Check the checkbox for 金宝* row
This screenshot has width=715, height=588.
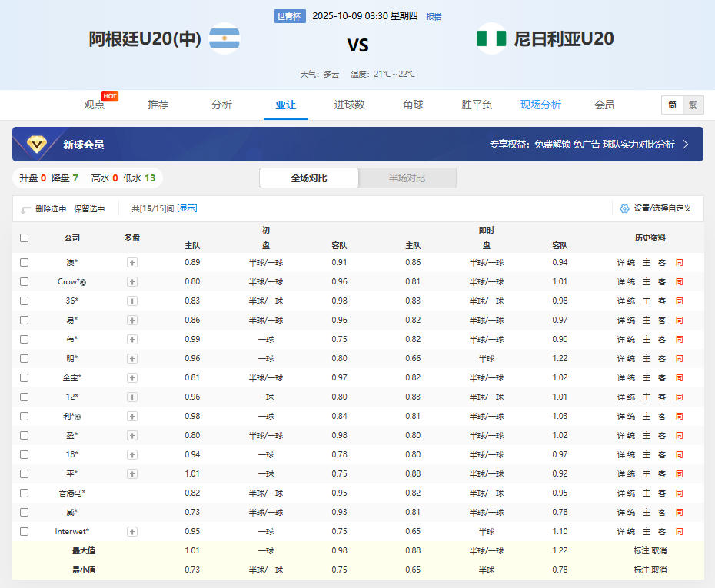[x=24, y=378]
